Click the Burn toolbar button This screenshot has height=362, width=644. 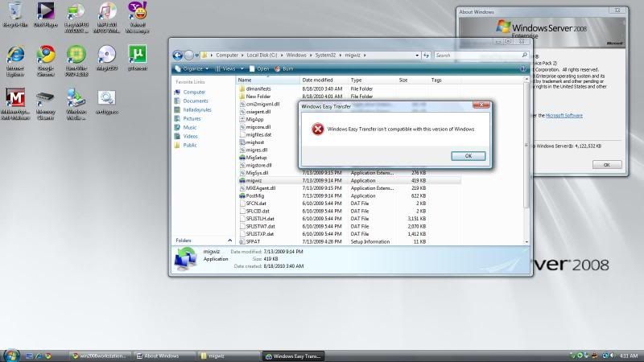[x=284, y=69]
